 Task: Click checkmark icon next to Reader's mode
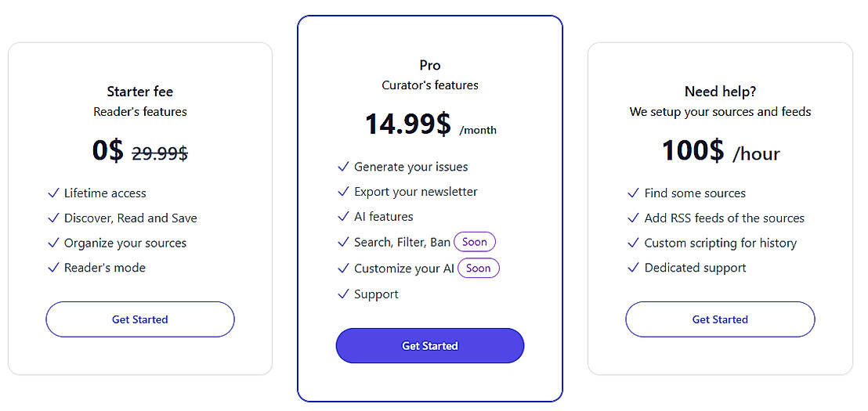coord(53,268)
